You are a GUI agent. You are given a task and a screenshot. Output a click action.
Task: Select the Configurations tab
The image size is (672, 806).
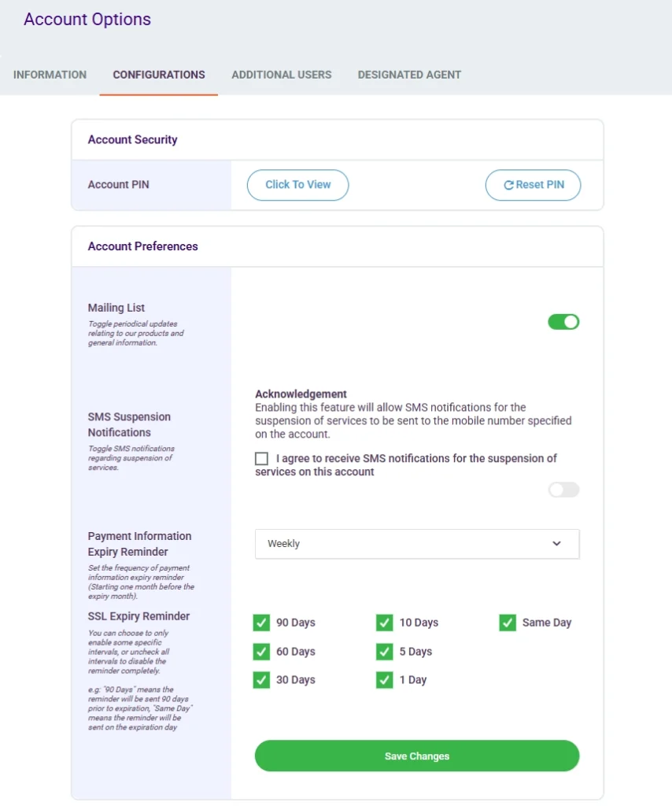(158, 75)
